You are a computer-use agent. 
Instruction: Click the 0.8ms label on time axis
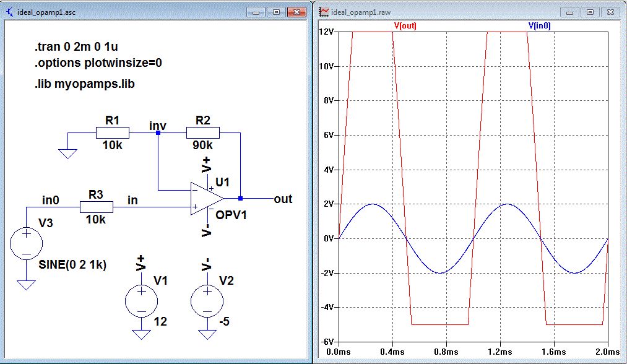pos(446,352)
